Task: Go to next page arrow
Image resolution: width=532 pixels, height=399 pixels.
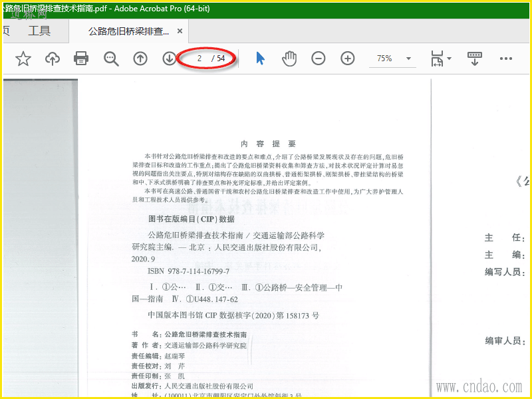Action: [x=169, y=59]
